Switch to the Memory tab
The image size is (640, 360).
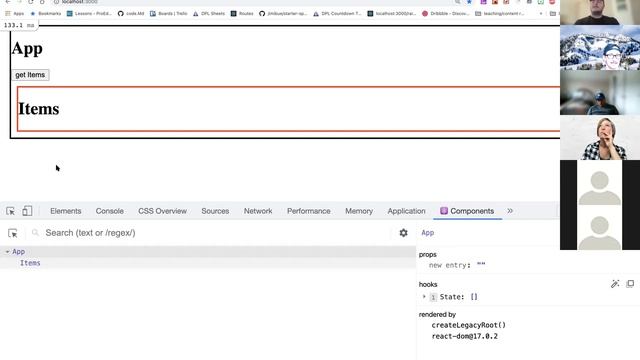359,211
